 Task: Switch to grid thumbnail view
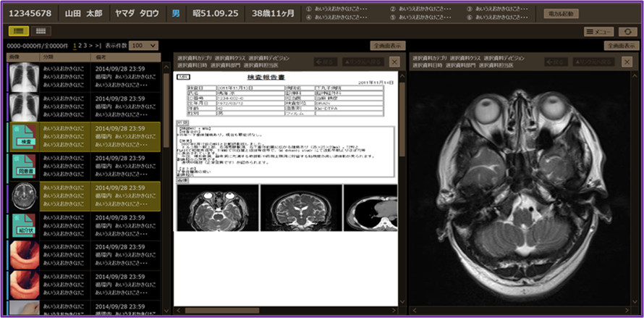pyautogui.click(x=41, y=31)
